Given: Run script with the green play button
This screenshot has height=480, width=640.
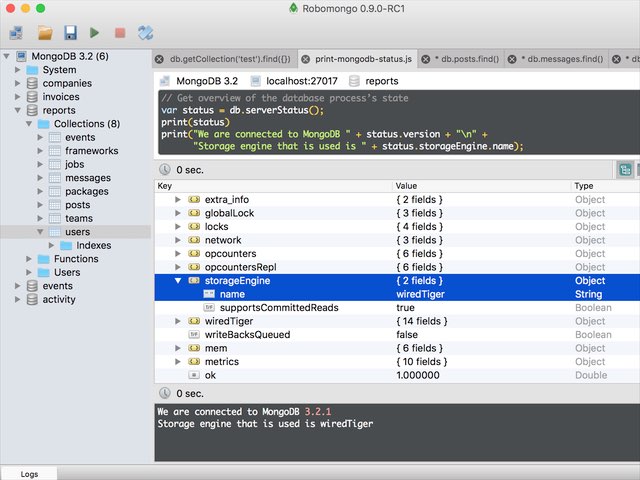Looking at the screenshot, I should pos(94,33).
